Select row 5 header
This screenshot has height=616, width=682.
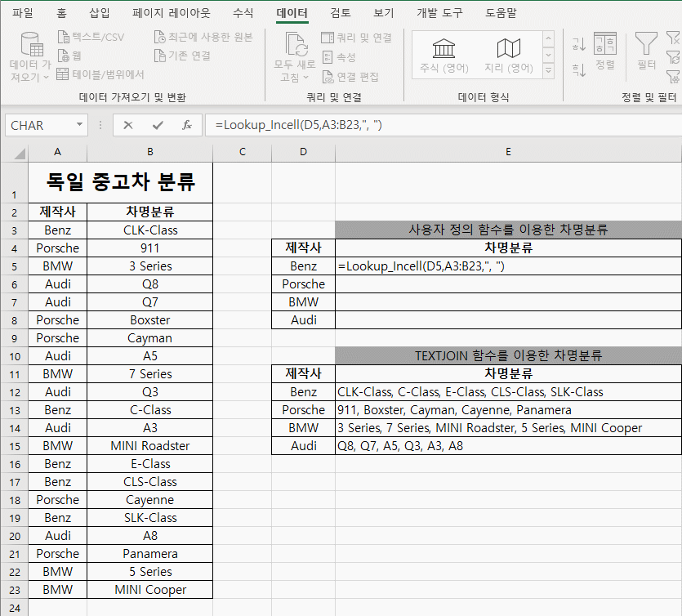tap(15, 266)
